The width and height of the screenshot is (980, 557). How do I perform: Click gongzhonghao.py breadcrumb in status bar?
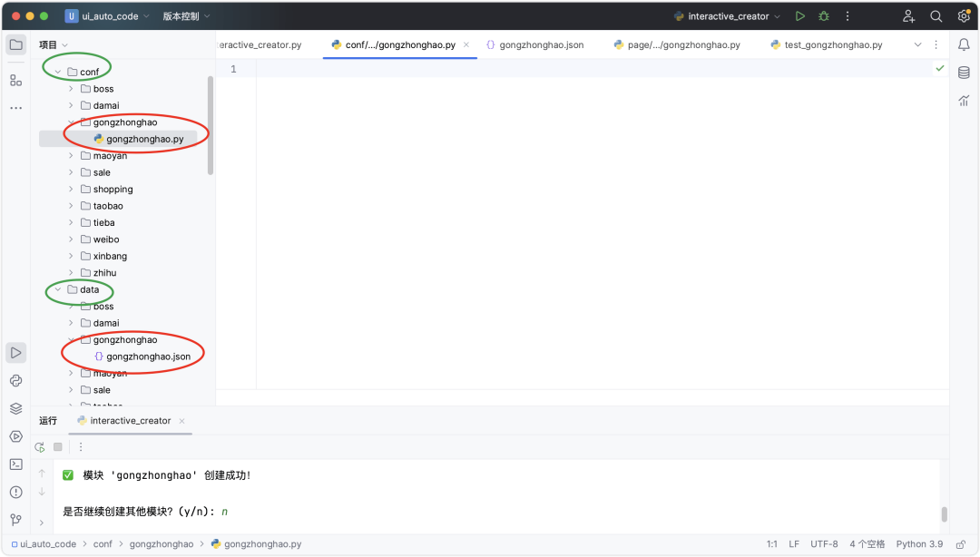[256, 544]
